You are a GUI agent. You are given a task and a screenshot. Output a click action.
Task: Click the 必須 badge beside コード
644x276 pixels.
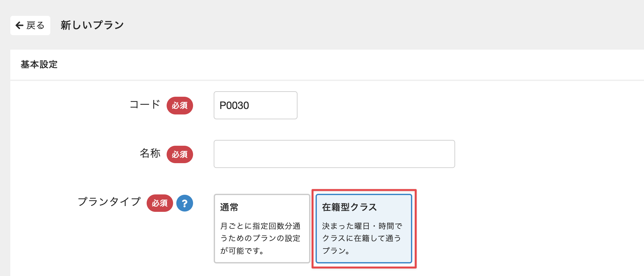[180, 105]
